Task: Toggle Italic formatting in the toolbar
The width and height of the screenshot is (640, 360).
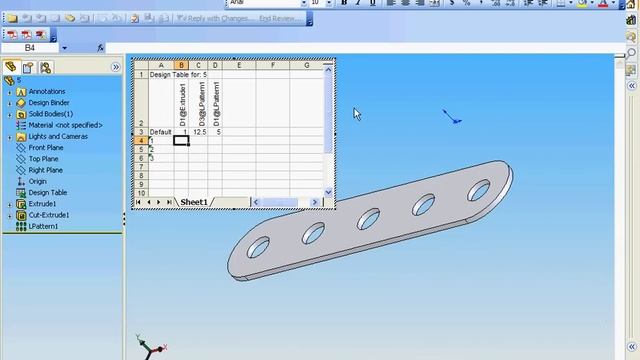Action: point(358,3)
